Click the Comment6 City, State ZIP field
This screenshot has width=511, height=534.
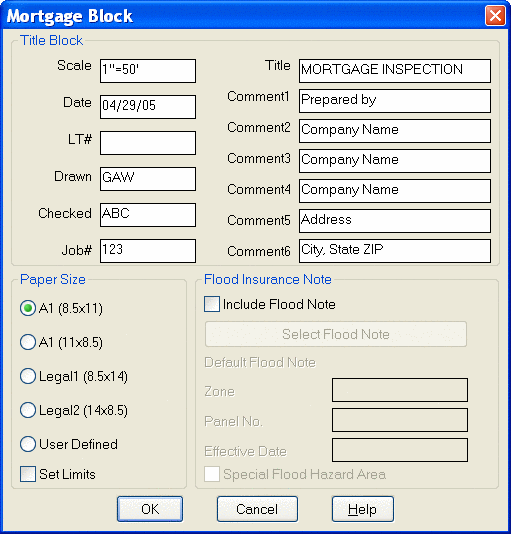pyautogui.click(x=395, y=251)
